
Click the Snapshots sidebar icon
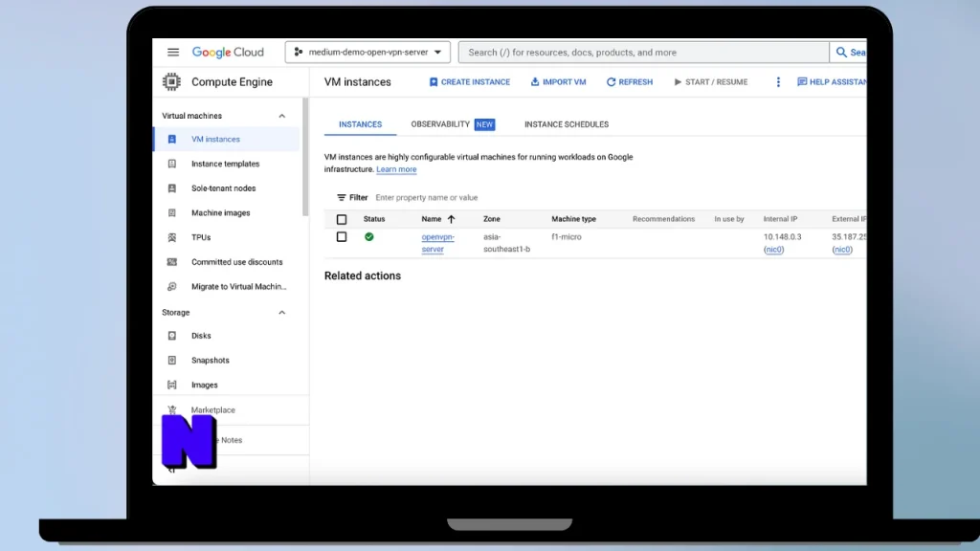pyautogui.click(x=172, y=361)
